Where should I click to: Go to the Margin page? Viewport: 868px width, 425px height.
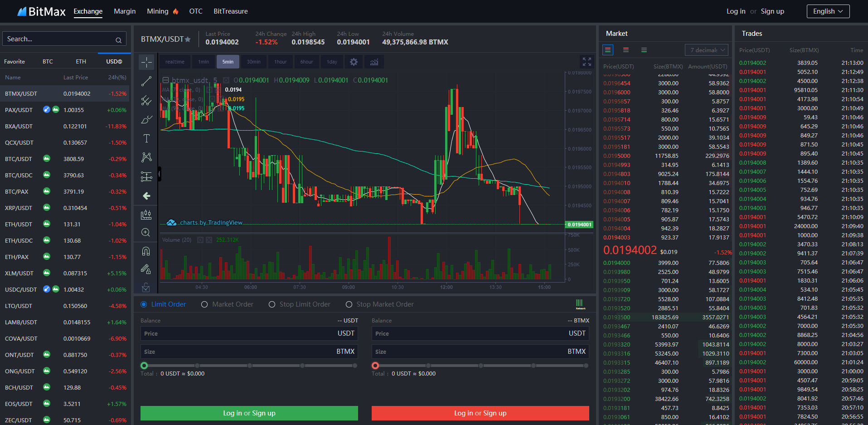[x=125, y=11]
